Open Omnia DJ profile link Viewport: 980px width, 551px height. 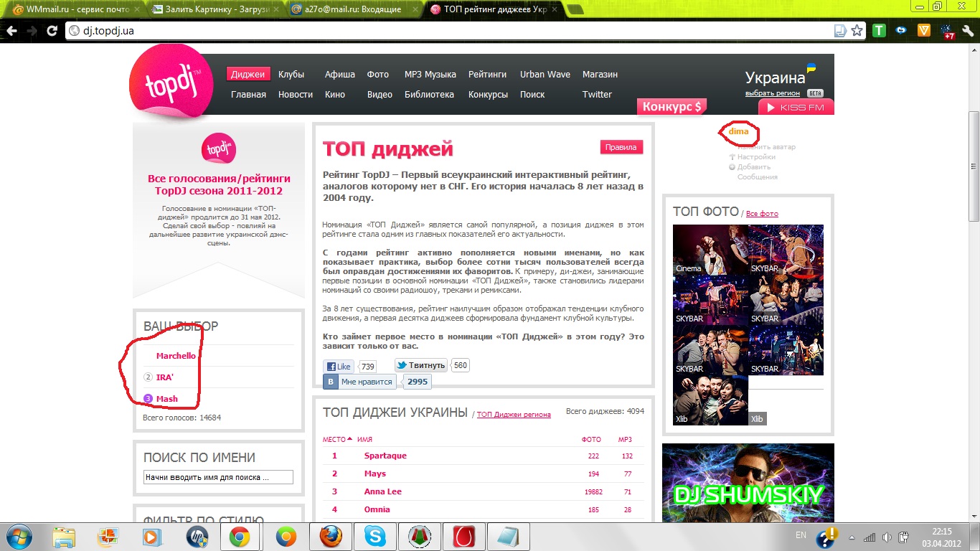point(377,509)
